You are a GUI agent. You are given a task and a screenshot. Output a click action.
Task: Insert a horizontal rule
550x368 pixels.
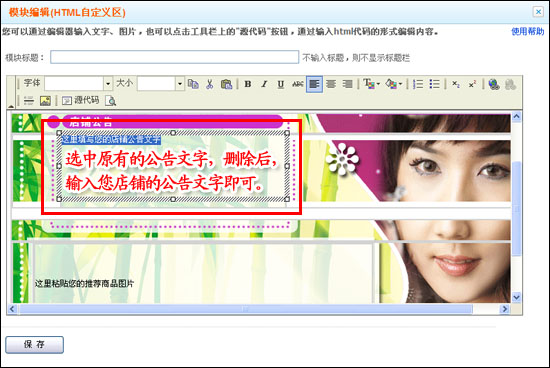point(29,101)
